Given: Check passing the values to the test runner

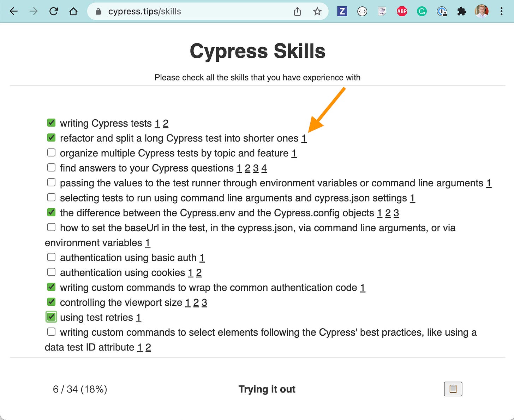Looking at the screenshot, I should tap(51, 182).
